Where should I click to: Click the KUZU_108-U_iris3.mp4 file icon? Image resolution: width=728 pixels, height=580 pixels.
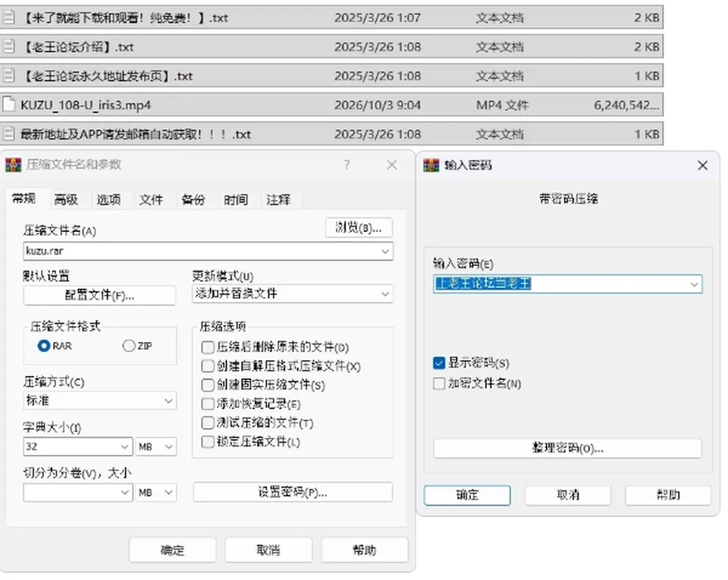(8, 105)
